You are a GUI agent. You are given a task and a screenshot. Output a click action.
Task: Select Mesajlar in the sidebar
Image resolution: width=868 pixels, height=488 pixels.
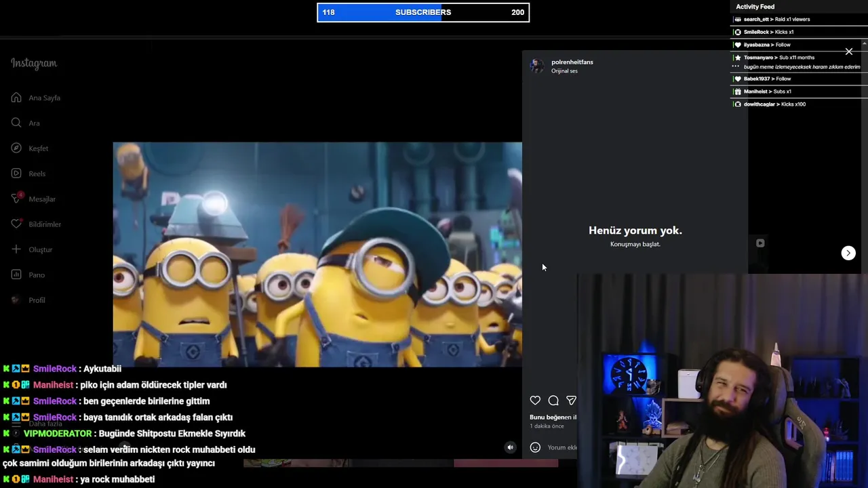(x=42, y=199)
